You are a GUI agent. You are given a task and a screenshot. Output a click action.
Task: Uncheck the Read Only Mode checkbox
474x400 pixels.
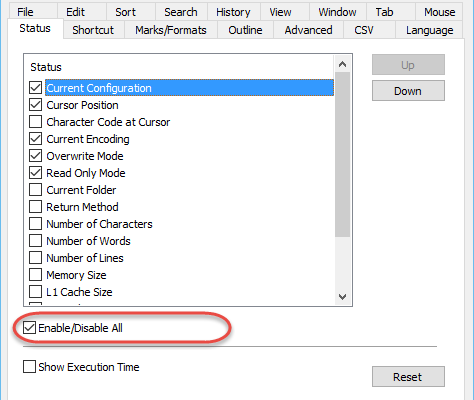click(35, 173)
